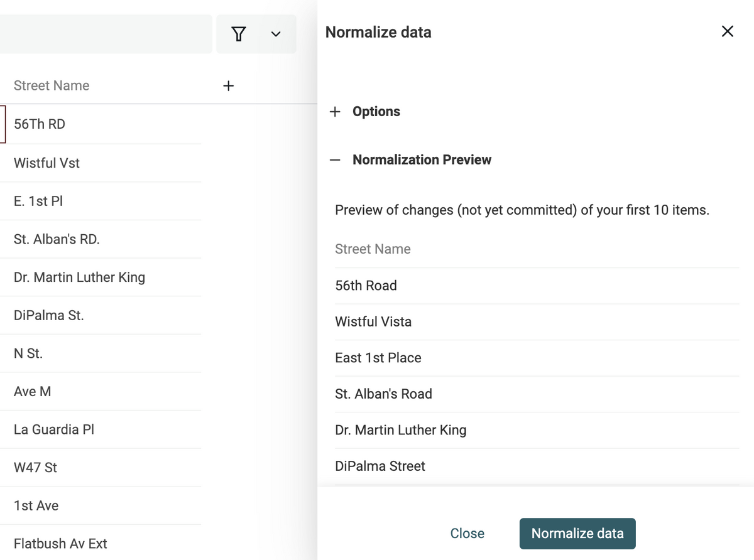Viewport: 754px width, 560px height.
Task: Close the Normalize data panel with X
Action: tap(727, 31)
